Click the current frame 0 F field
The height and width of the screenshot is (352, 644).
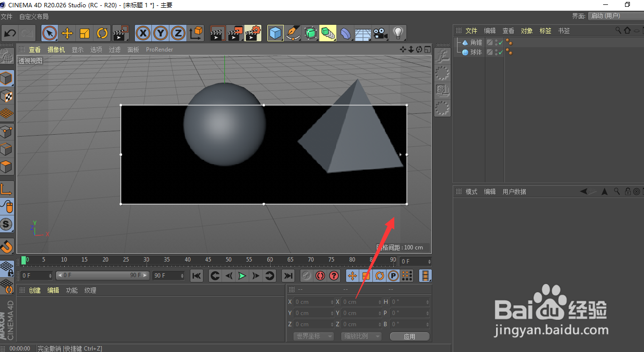[37, 276]
